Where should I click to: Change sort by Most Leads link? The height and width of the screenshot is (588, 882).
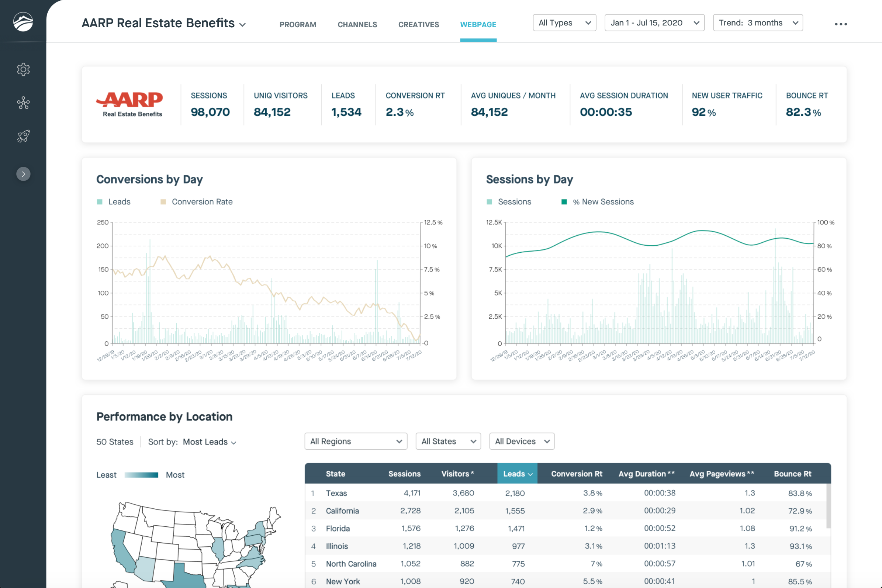click(x=209, y=442)
